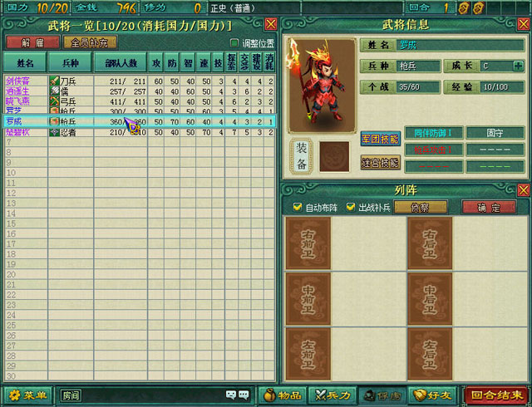Sort by the 兵种 column header

[x=71, y=62]
